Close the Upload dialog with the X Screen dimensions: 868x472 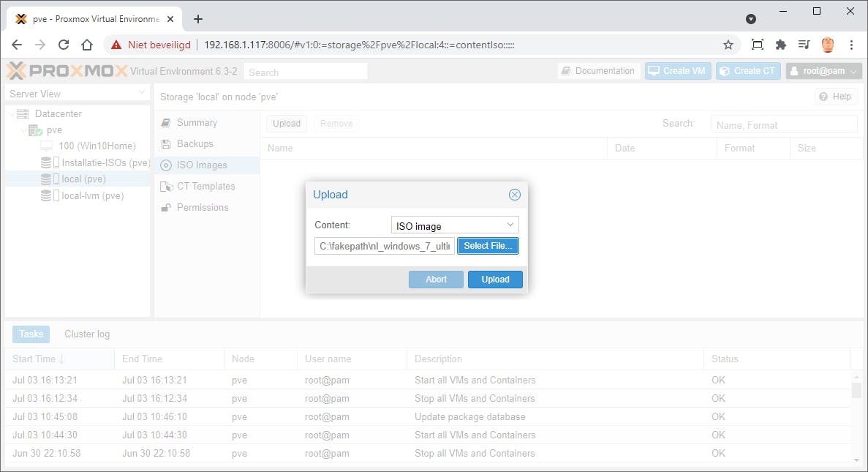click(x=514, y=195)
